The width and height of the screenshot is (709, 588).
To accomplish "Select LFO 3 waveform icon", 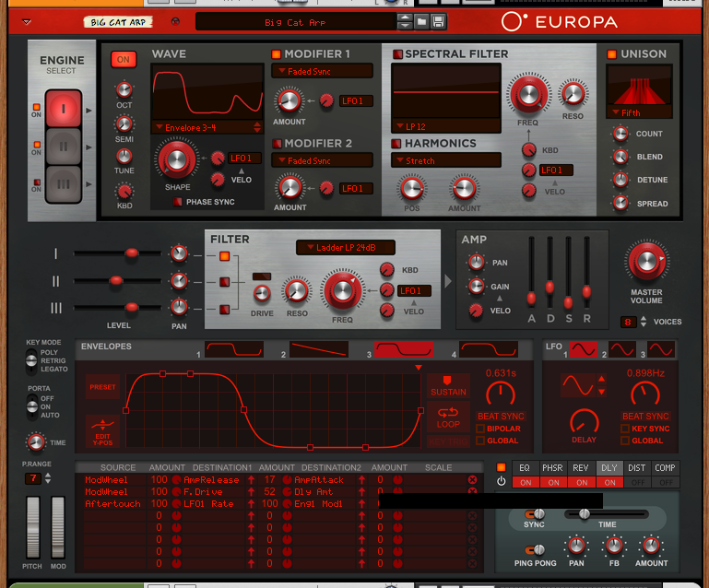I will [x=661, y=349].
